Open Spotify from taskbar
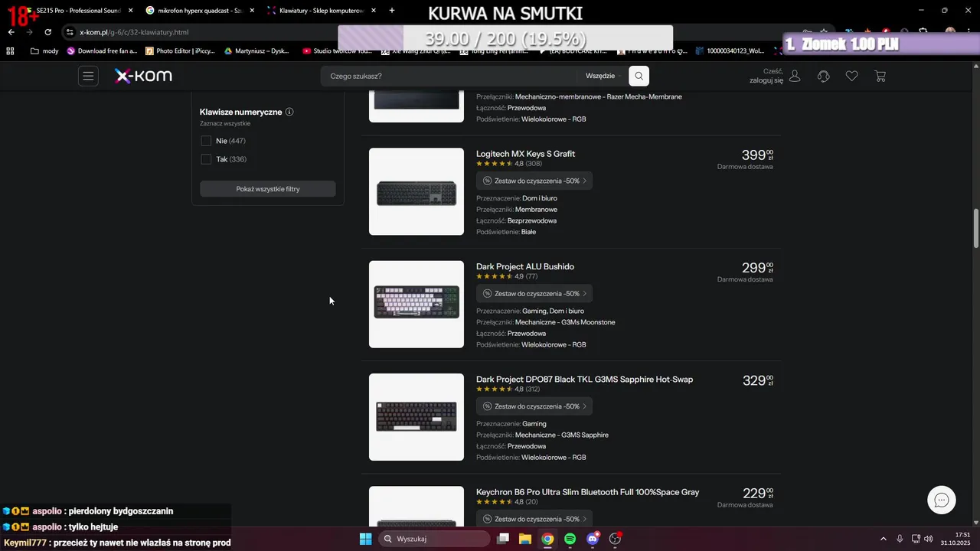 point(570,539)
